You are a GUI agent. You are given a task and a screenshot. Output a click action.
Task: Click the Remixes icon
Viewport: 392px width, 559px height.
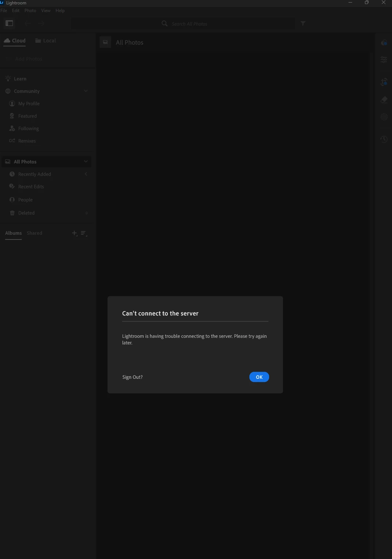(12, 141)
